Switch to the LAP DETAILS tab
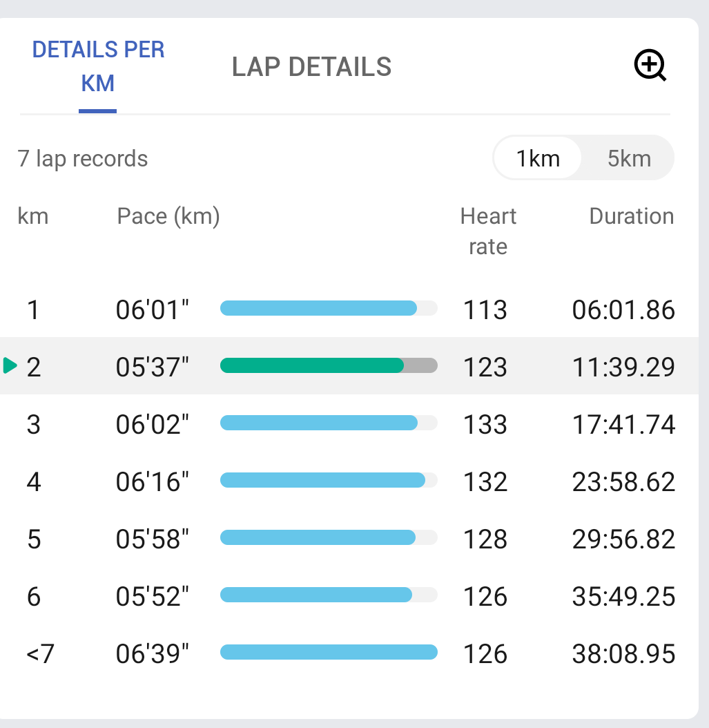 click(311, 66)
